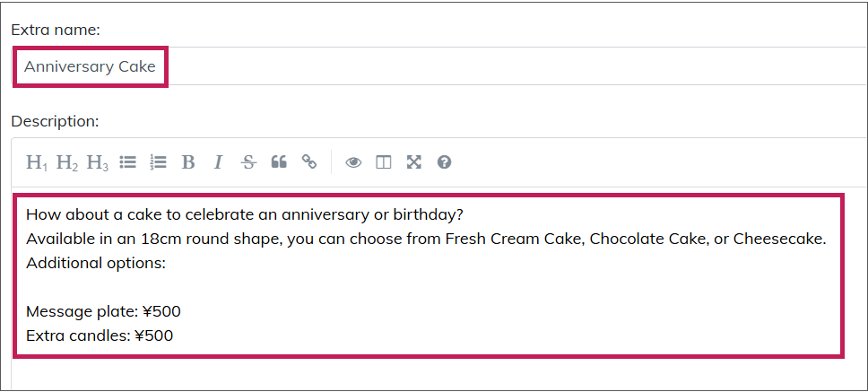This screenshot has height=392, width=868.
Task: Click into the description text area
Action: 429,275
